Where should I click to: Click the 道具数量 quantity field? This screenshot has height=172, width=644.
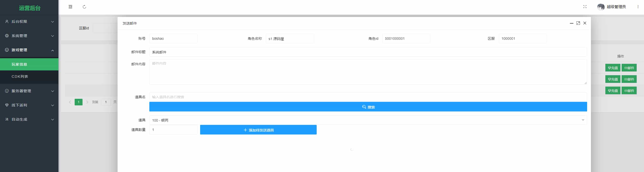point(173,130)
